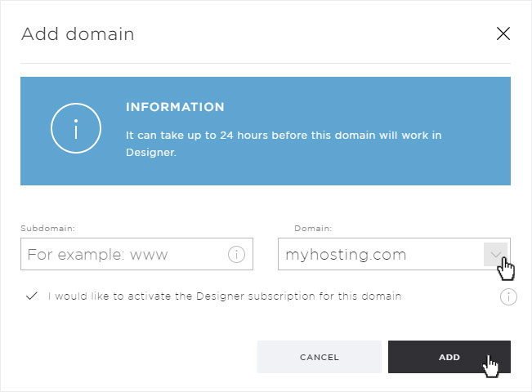The height and width of the screenshot is (392, 532).
Task: Click the 'Domain:' field label
Action: click(313, 228)
